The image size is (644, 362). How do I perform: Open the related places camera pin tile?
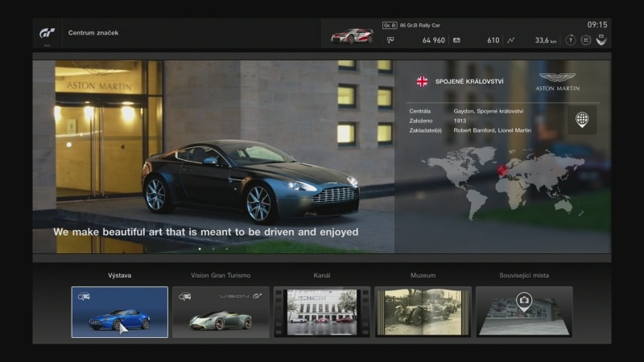click(x=524, y=312)
